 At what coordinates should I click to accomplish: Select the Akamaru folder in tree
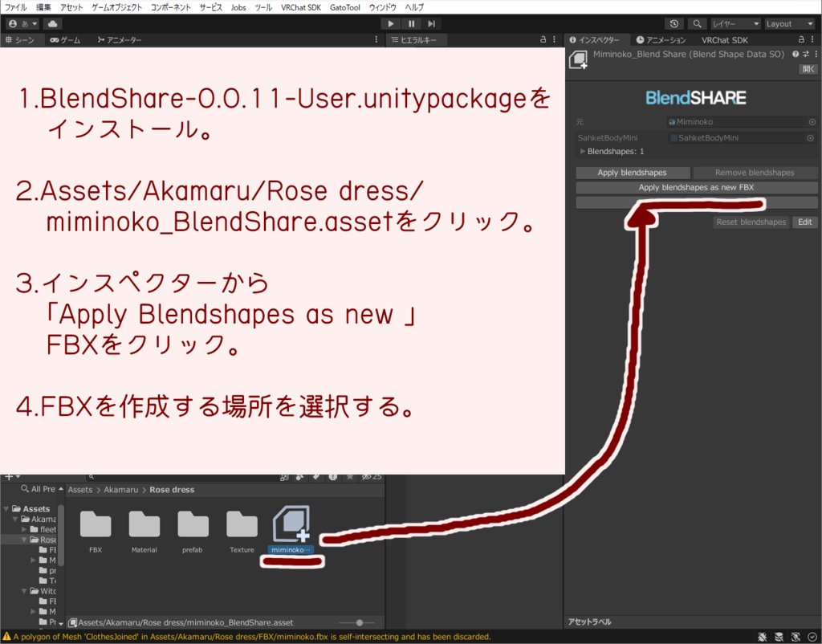pyautogui.click(x=39, y=520)
